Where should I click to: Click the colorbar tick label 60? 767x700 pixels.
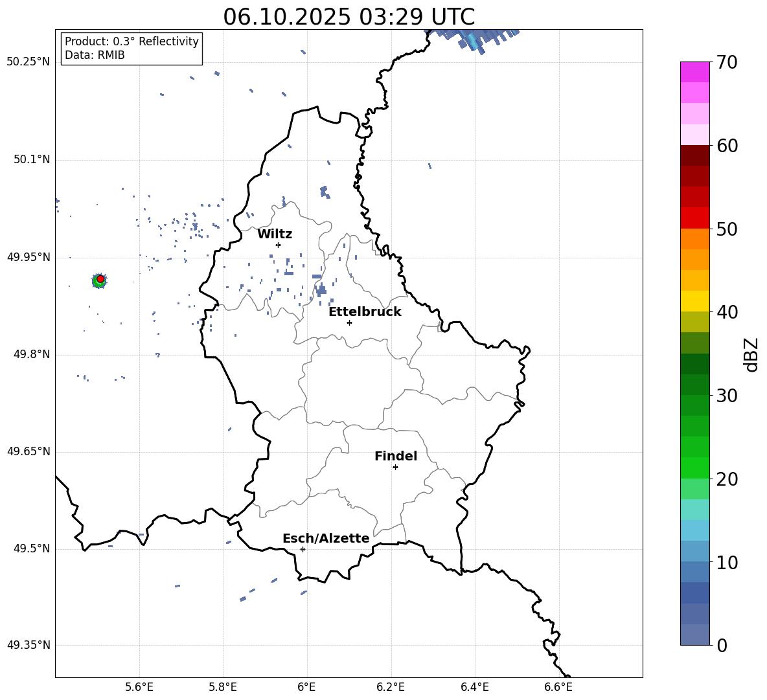pyautogui.click(x=727, y=146)
